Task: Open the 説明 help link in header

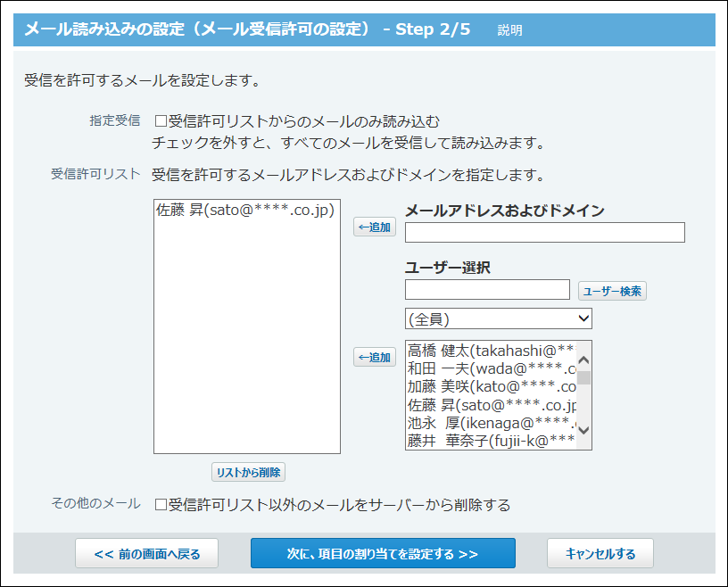Action: (x=510, y=30)
